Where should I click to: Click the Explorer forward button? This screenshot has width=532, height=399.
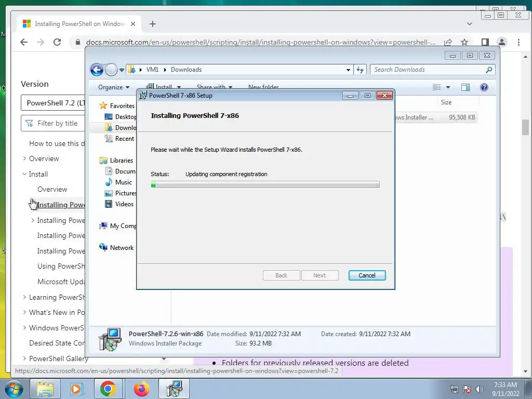[x=111, y=70]
